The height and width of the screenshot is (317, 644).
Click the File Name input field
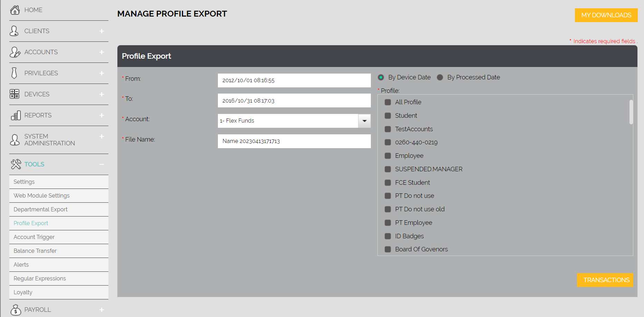[x=294, y=141]
